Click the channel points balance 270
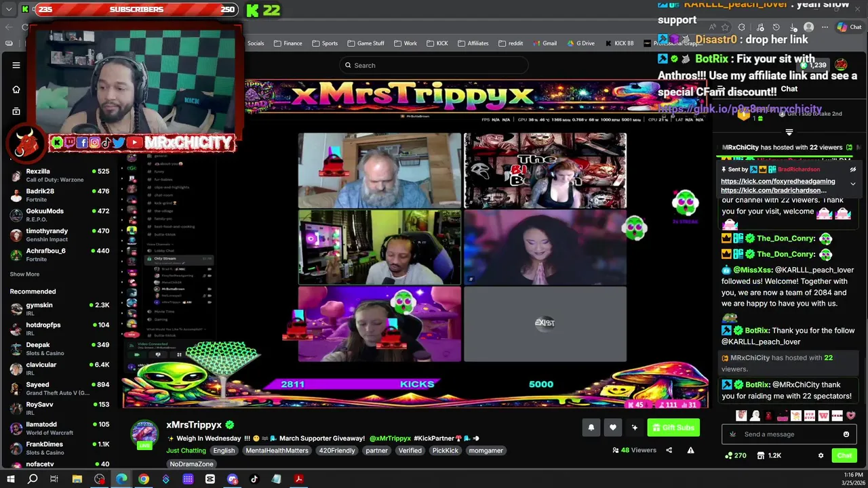 click(736, 455)
